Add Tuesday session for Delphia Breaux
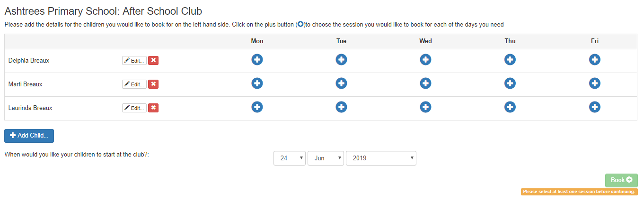 point(341,60)
